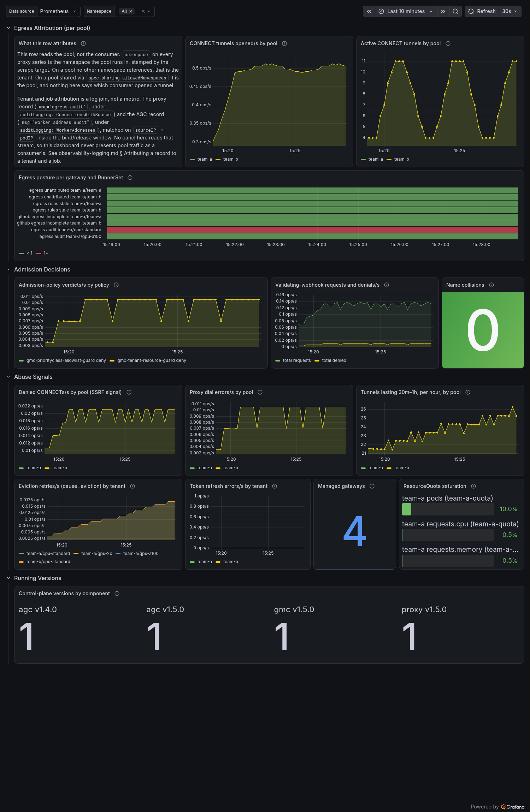
Task: View info on Eviction retries/s panel
Action: [132, 486]
